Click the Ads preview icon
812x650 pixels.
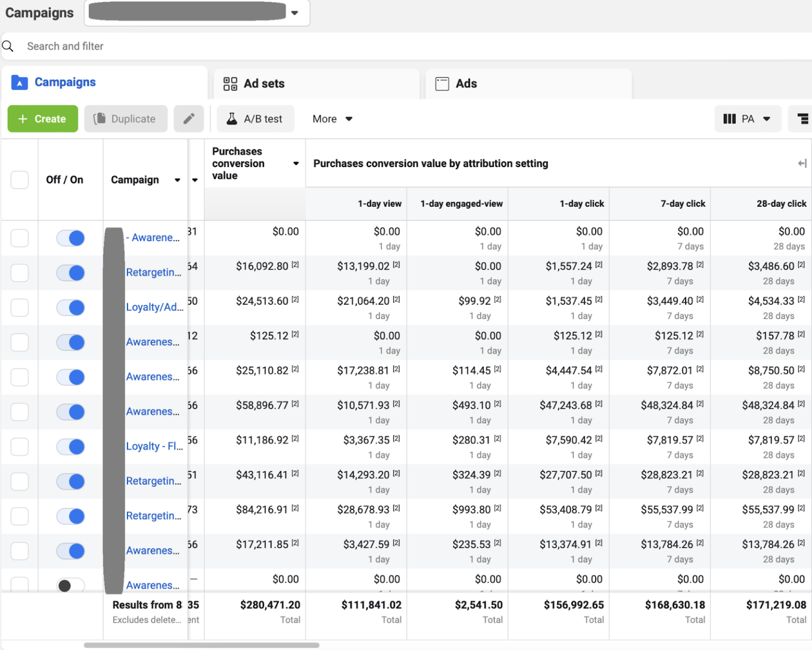pos(440,83)
